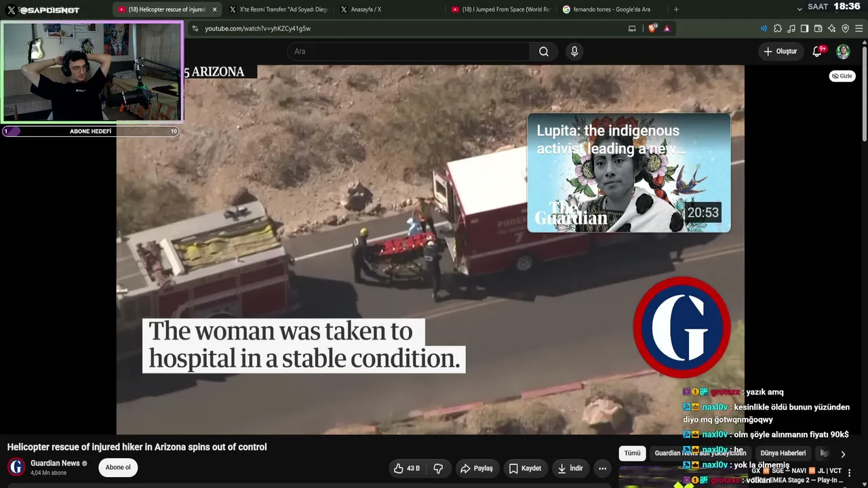Screen dimensions: 868x488
Task: Open the Brave Shields icon in address bar
Action: pyautogui.click(x=653, y=28)
